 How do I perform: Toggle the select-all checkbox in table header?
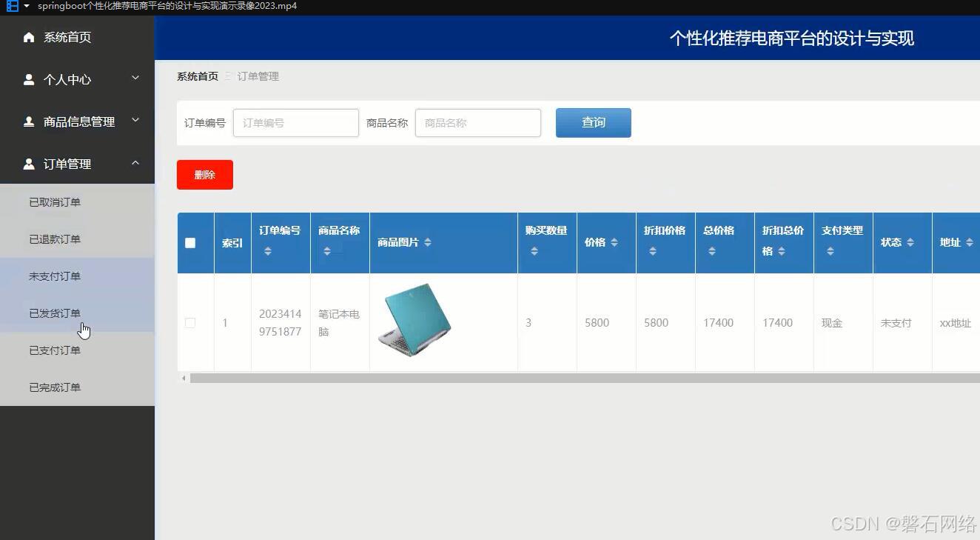(x=190, y=242)
